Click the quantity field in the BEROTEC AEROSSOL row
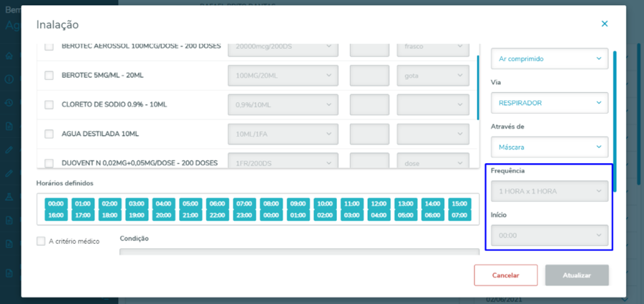The width and height of the screenshot is (644, 304). (369, 50)
